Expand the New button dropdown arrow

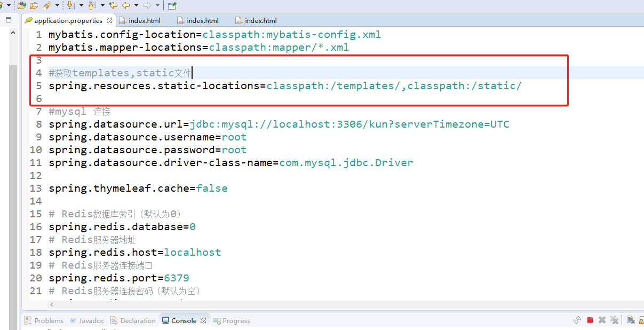pyautogui.click(x=9, y=6)
